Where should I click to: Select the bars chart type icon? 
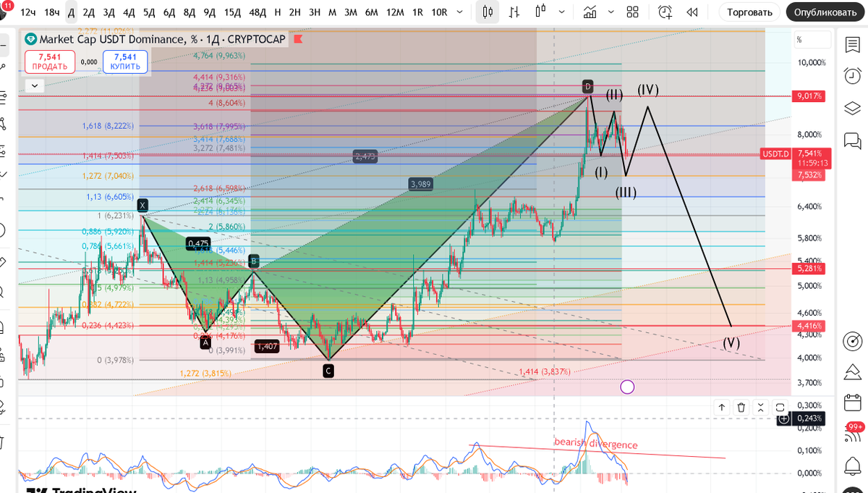click(514, 12)
